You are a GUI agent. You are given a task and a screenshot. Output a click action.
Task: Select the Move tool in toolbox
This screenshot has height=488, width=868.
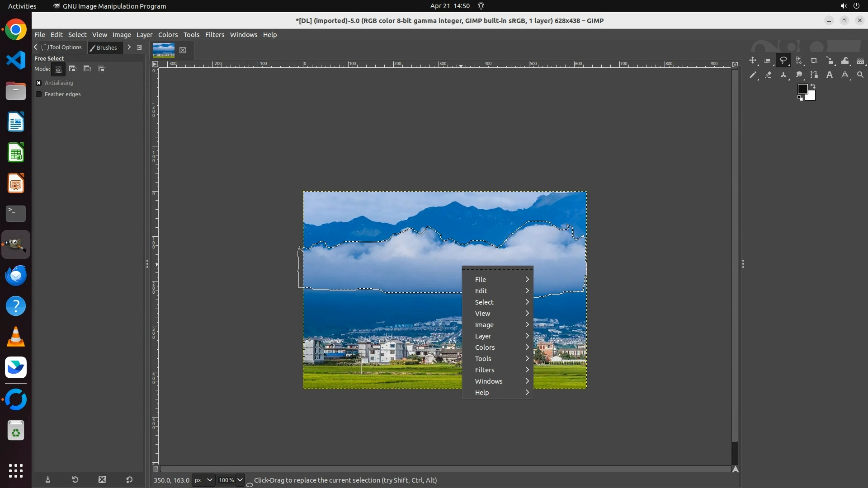(x=753, y=61)
